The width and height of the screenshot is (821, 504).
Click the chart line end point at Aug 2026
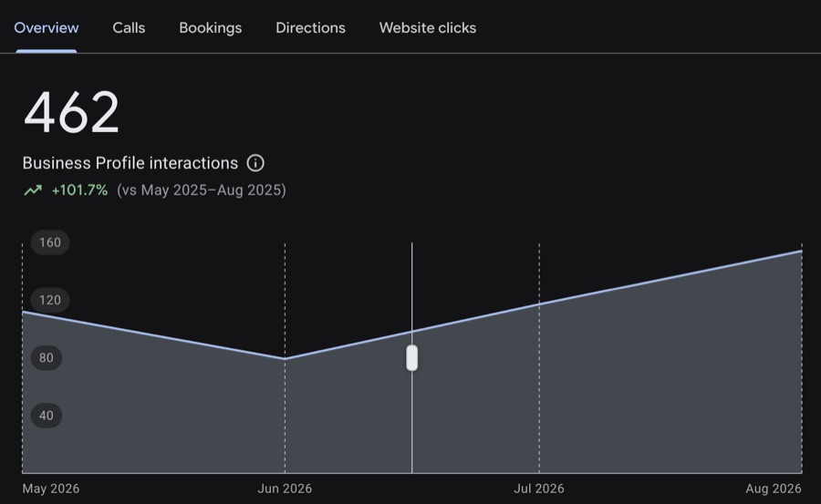(x=802, y=252)
